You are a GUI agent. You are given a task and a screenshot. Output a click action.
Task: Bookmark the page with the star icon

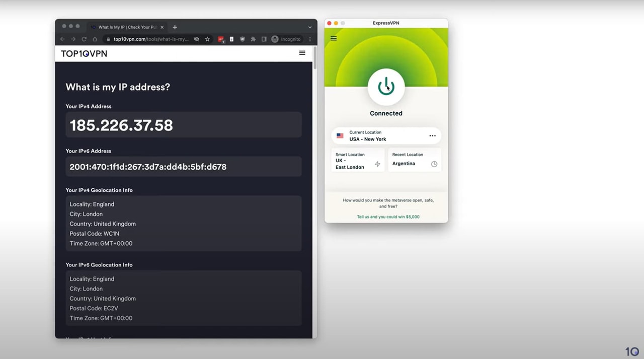click(x=207, y=39)
